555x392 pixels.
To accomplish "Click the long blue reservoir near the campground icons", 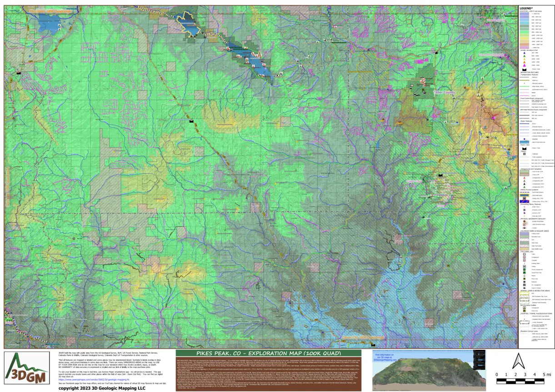I will (250, 61).
